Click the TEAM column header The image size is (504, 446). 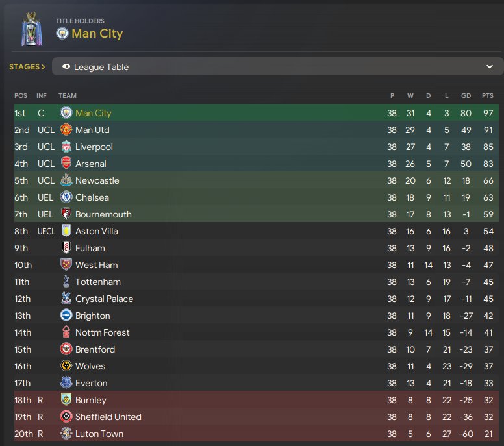pyautogui.click(x=68, y=95)
